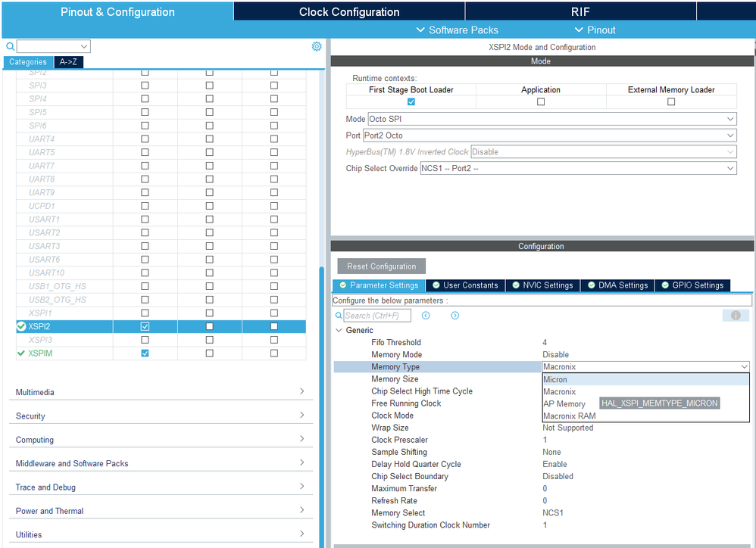Tick the Application runtime context checkbox

coord(540,101)
